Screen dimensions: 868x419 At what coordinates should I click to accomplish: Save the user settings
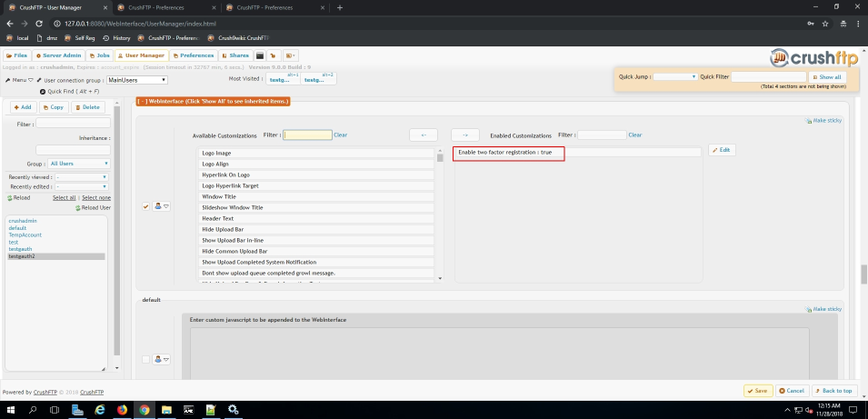(758, 391)
